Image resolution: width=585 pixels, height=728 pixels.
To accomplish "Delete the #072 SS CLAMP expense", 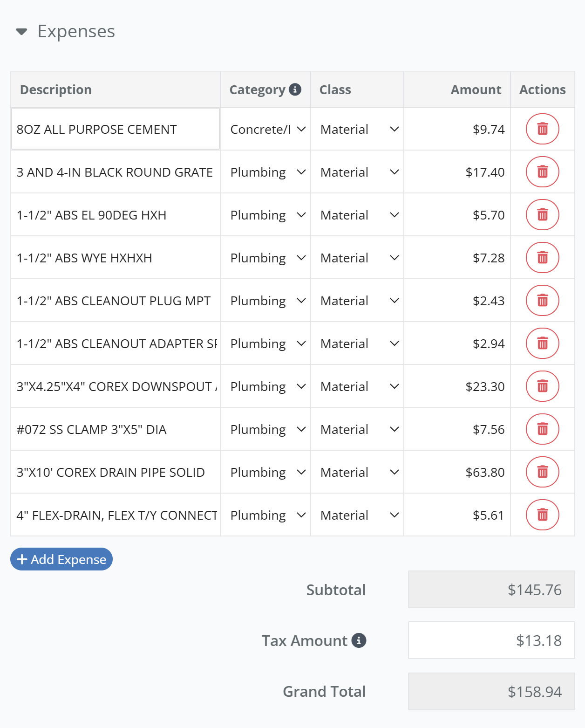I will coord(542,429).
